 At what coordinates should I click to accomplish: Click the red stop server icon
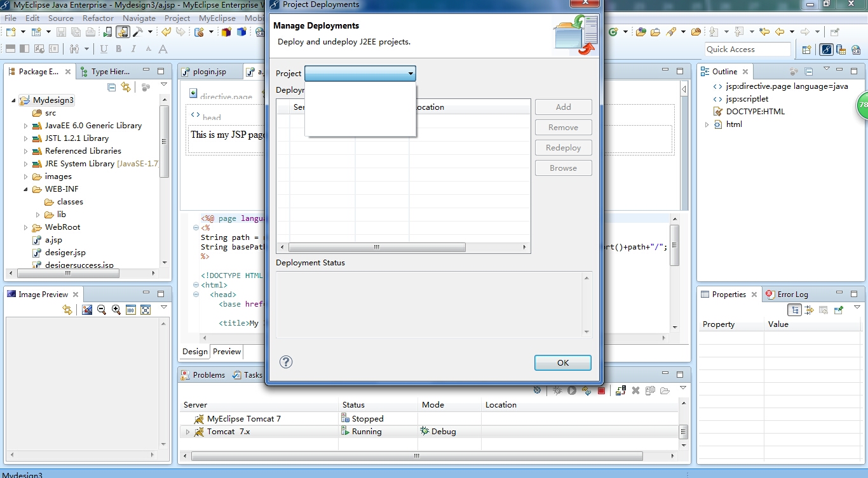601,390
